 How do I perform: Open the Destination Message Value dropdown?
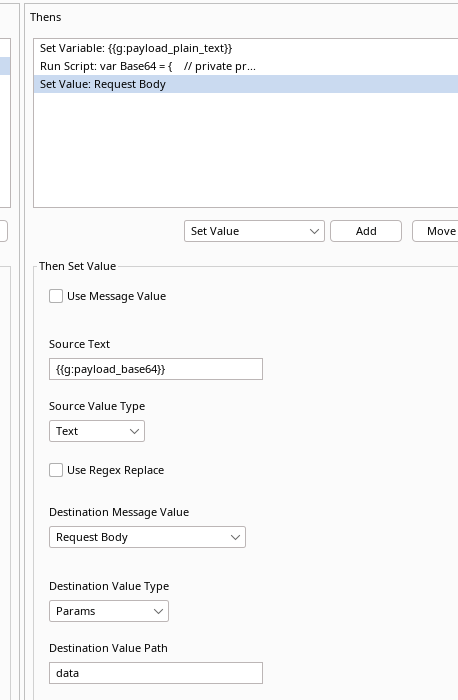147,537
